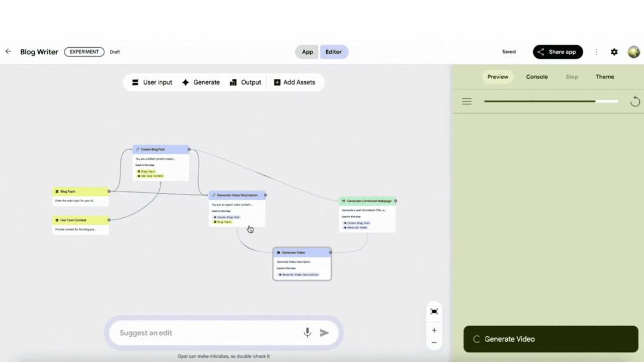This screenshot has height=362, width=644.
Task: Zoom in the canvas with plus
Action: (434, 330)
